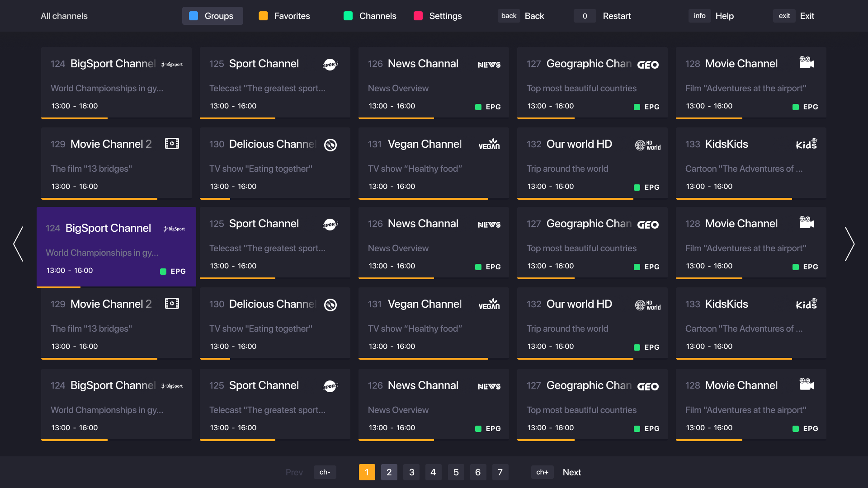Click the green Channels key icon
Viewport: 868px width, 488px height.
tap(348, 16)
